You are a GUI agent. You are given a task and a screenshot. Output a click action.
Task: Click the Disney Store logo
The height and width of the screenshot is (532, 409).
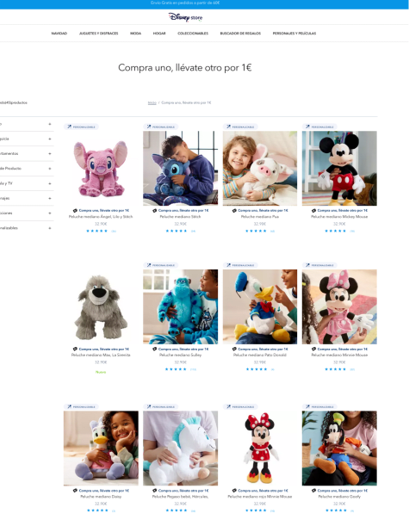(x=185, y=17)
